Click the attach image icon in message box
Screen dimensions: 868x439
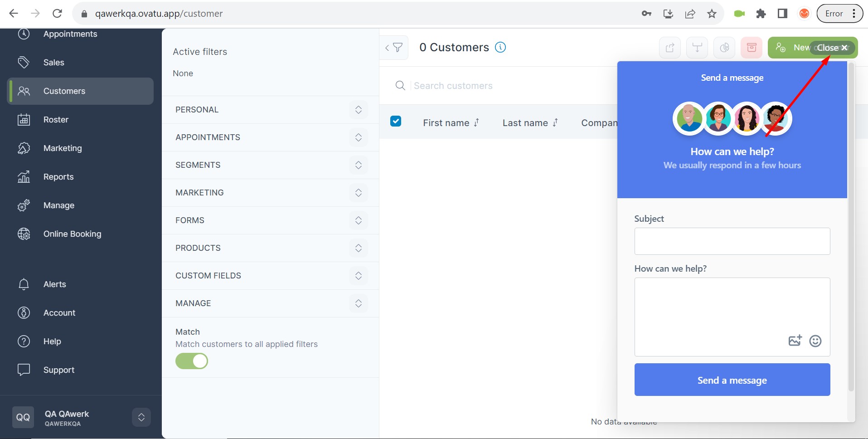[x=795, y=341]
